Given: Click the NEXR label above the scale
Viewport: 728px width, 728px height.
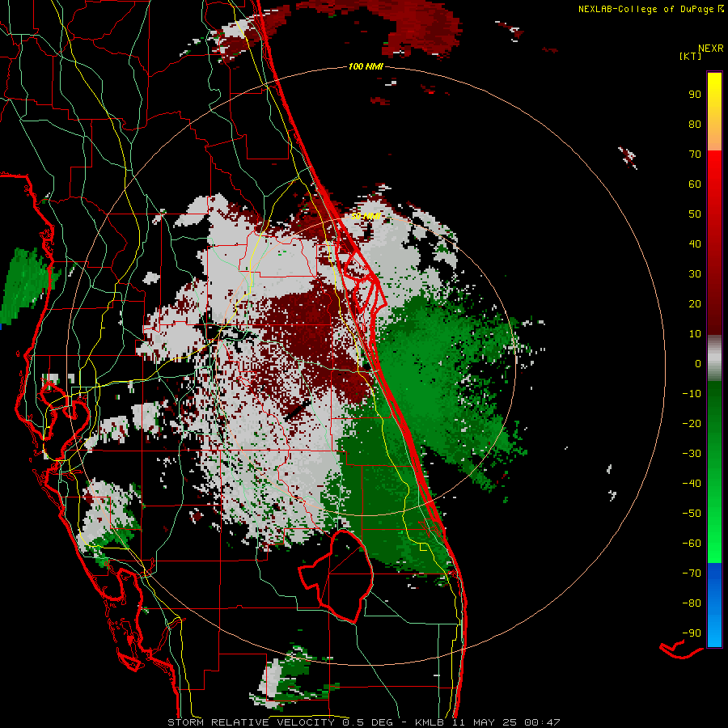Looking at the screenshot, I should [x=710, y=49].
